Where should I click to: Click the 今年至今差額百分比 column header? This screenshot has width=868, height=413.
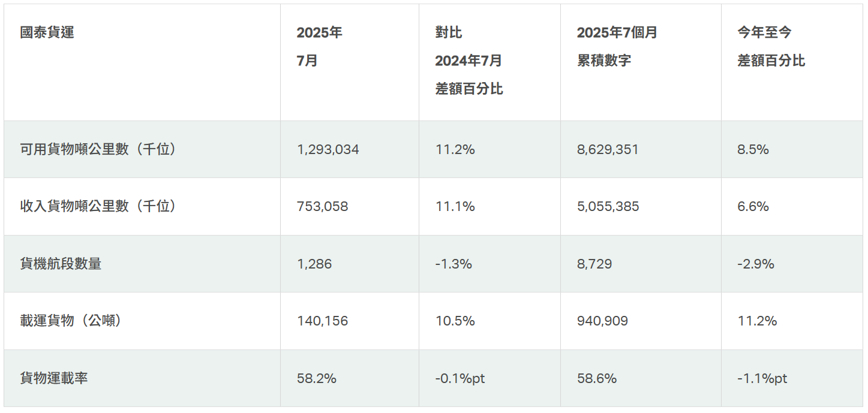[x=771, y=47]
